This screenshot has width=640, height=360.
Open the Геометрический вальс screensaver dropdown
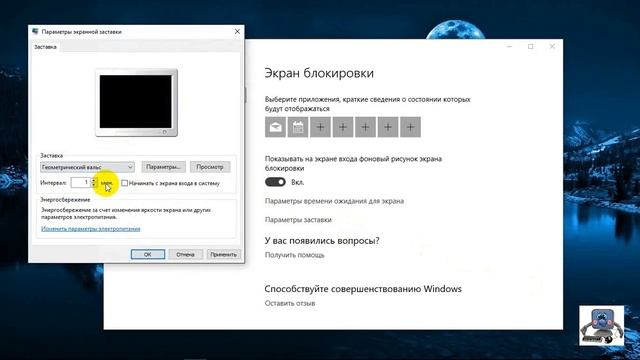pyautogui.click(x=87, y=167)
